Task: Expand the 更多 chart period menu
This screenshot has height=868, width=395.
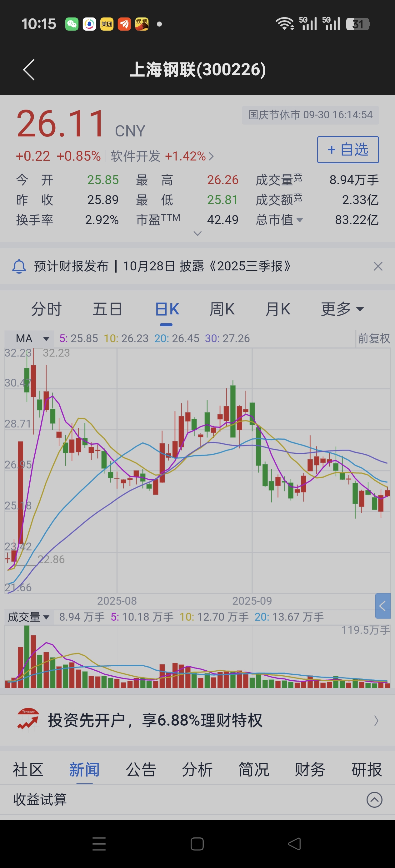Action: pos(342,309)
